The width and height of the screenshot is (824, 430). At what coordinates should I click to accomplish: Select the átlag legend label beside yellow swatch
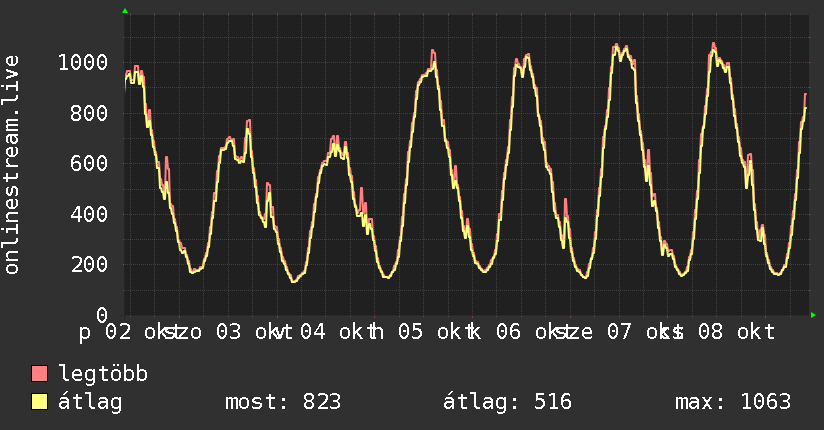pos(90,402)
